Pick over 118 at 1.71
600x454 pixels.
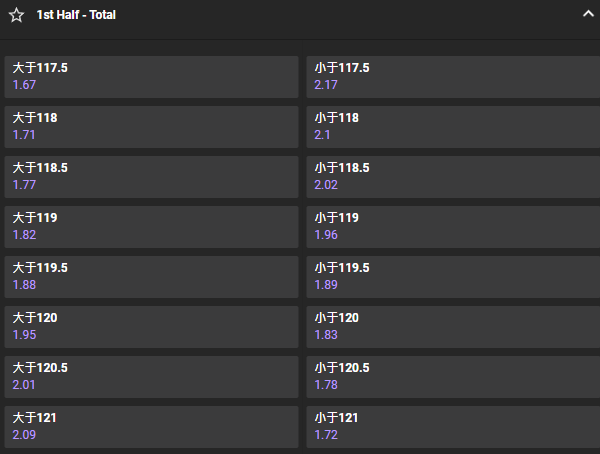click(x=151, y=127)
